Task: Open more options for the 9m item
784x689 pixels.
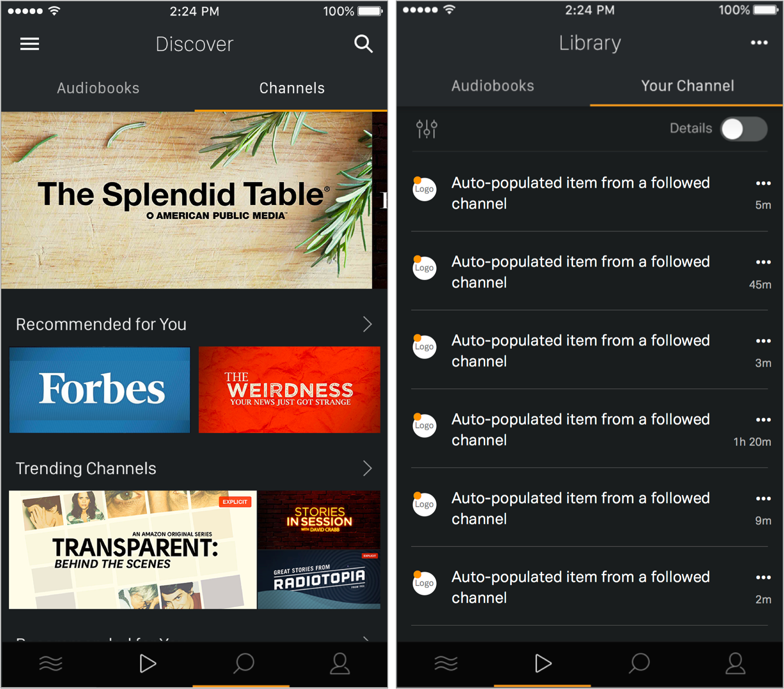Action: [x=763, y=498]
